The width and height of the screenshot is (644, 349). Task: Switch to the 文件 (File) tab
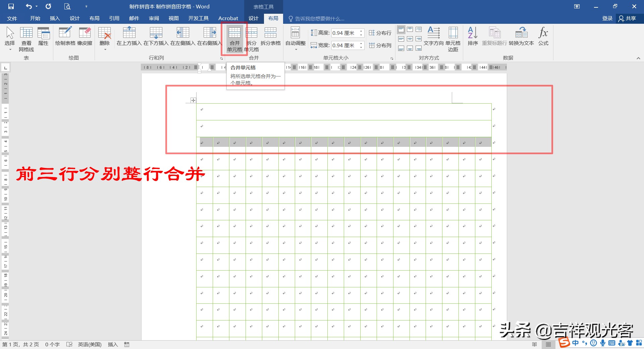coord(11,18)
